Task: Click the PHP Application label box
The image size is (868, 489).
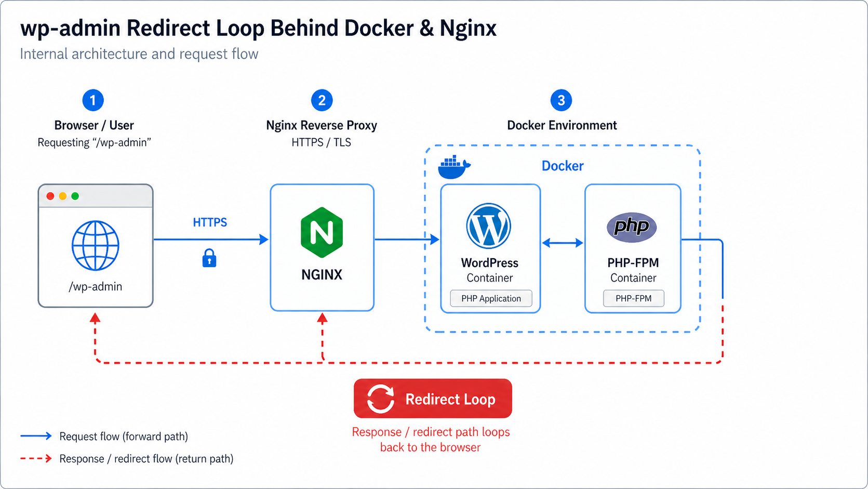Action: coord(491,298)
